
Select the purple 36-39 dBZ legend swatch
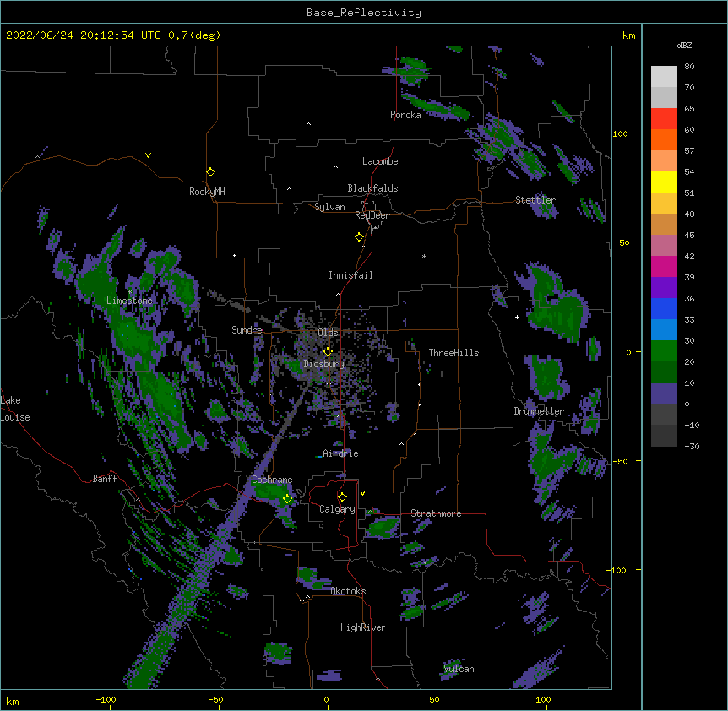(664, 288)
